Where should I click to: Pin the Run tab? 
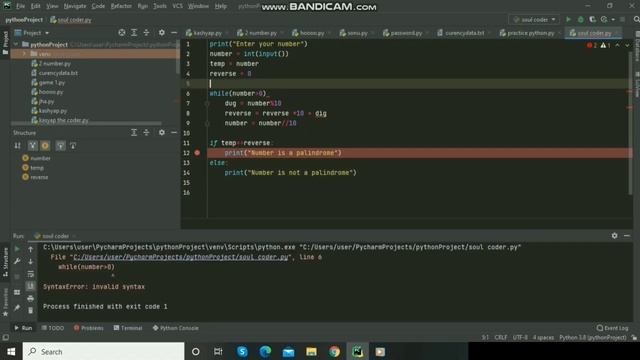(x=17, y=308)
